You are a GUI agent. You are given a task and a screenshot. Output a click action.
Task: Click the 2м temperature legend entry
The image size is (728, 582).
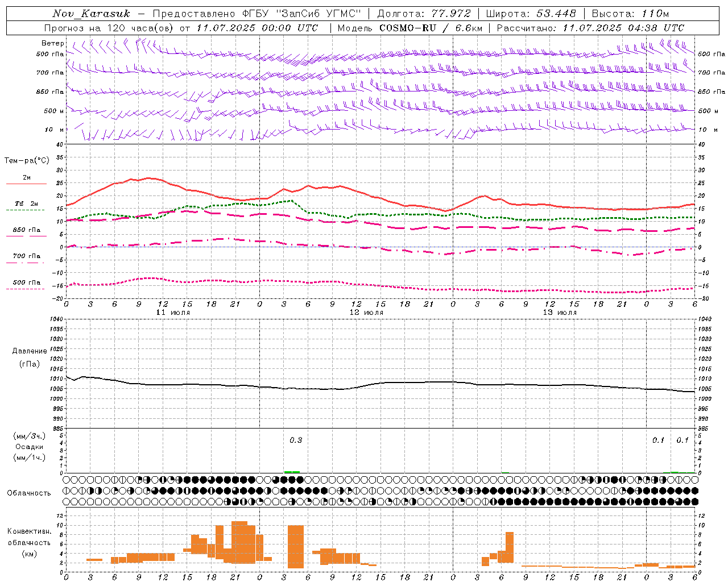pyautogui.click(x=27, y=178)
